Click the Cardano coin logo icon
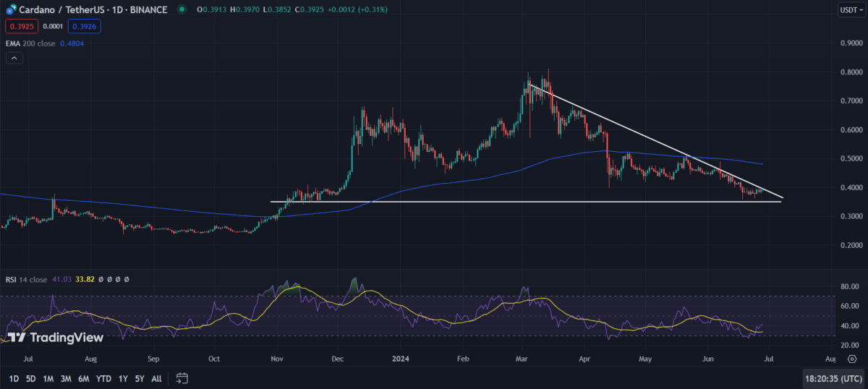This screenshot has height=389, width=868. (11, 9)
